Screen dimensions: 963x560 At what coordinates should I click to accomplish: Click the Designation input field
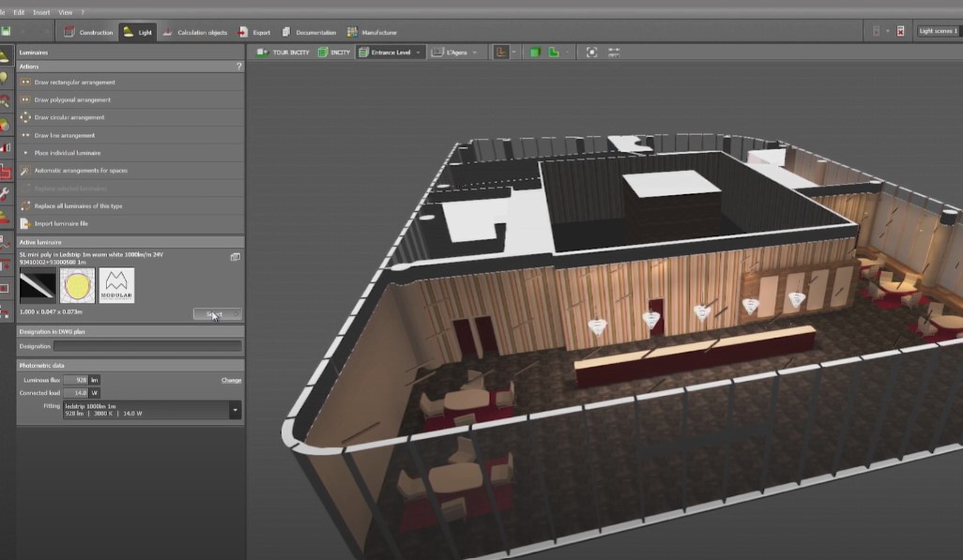click(x=146, y=346)
